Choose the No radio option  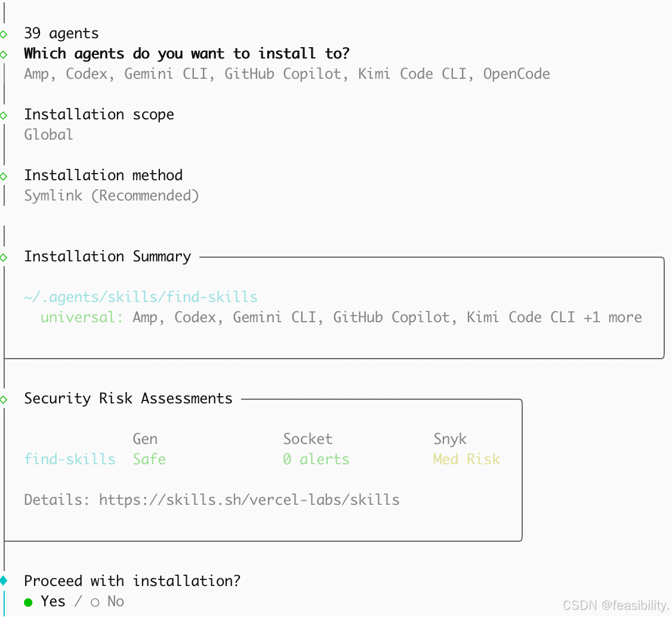click(95, 601)
